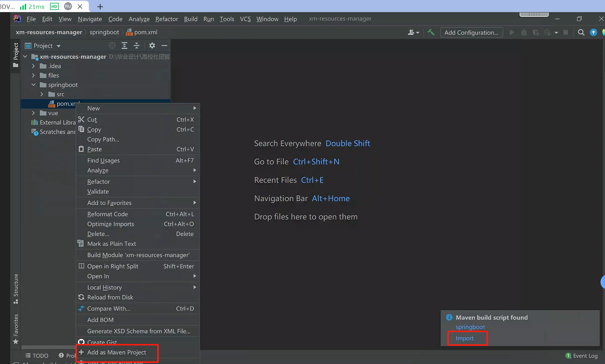Image resolution: width=605 pixels, height=364 pixels.
Task: Expand the vue folder
Action: (33, 113)
